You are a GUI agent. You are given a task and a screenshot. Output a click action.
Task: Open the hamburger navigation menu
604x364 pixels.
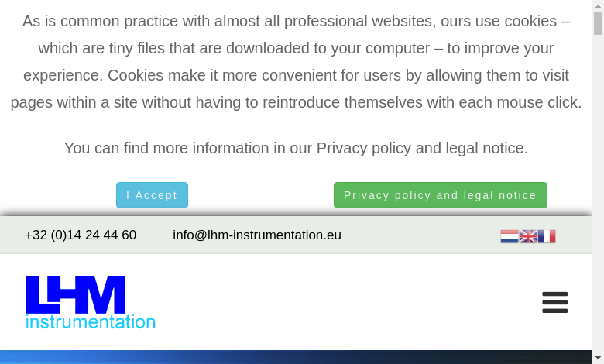coord(554,302)
